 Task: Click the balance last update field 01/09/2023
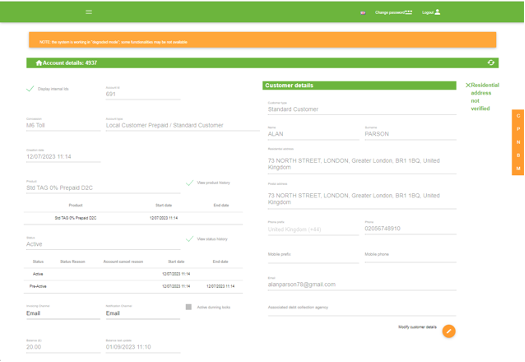[143, 347]
